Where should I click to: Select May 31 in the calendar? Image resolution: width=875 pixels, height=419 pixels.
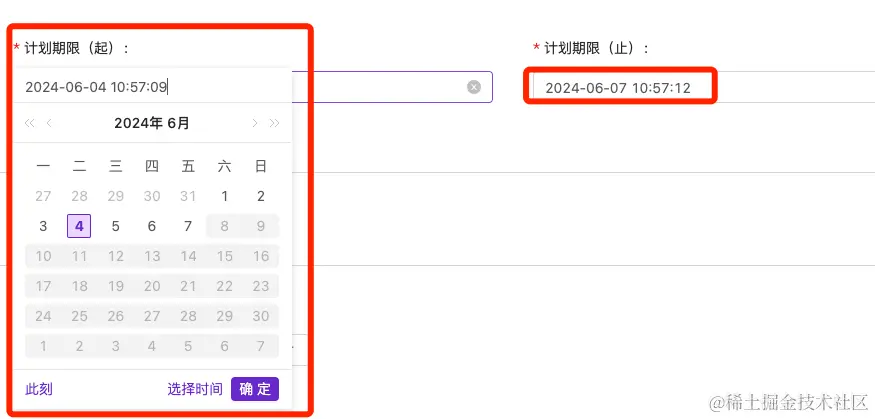(x=188, y=196)
